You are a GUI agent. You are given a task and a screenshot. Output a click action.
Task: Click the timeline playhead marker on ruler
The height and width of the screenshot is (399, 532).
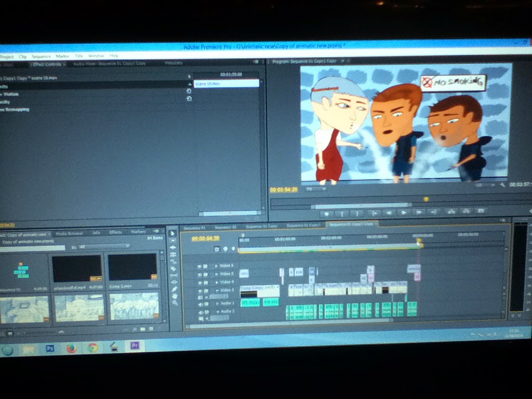pos(419,241)
